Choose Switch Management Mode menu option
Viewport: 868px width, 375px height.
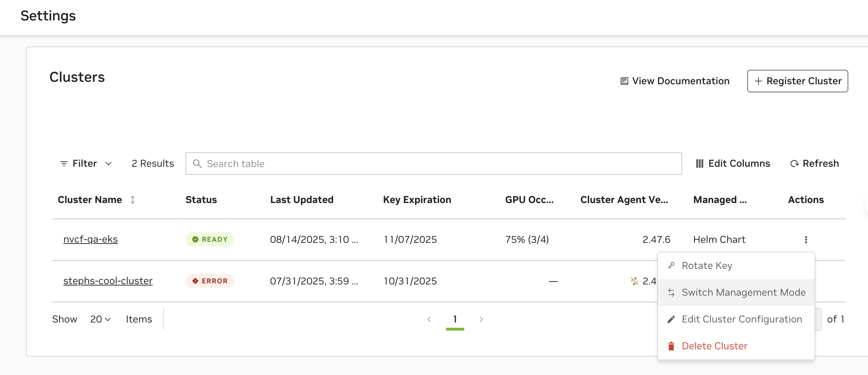[743, 293]
